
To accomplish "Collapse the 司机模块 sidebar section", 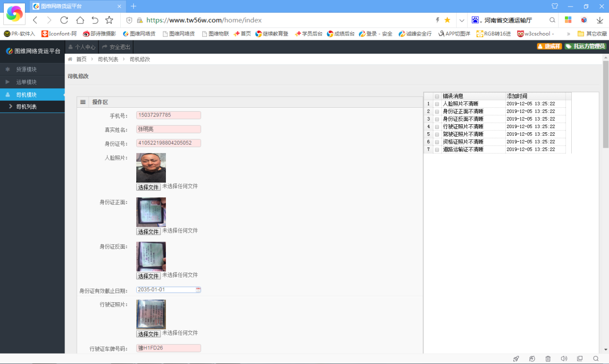I will 32,95.
